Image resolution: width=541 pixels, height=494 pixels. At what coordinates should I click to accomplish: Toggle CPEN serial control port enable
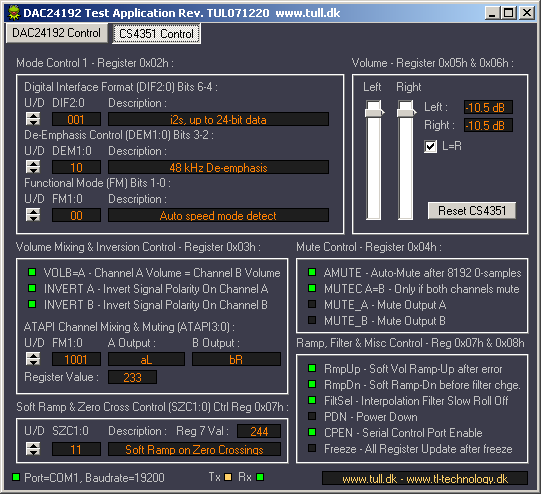(312, 432)
